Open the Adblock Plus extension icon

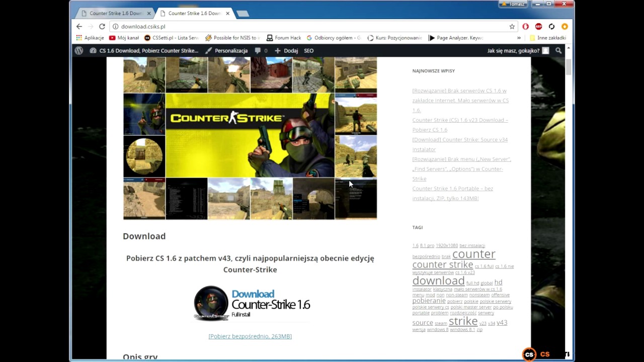coord(538,27)
